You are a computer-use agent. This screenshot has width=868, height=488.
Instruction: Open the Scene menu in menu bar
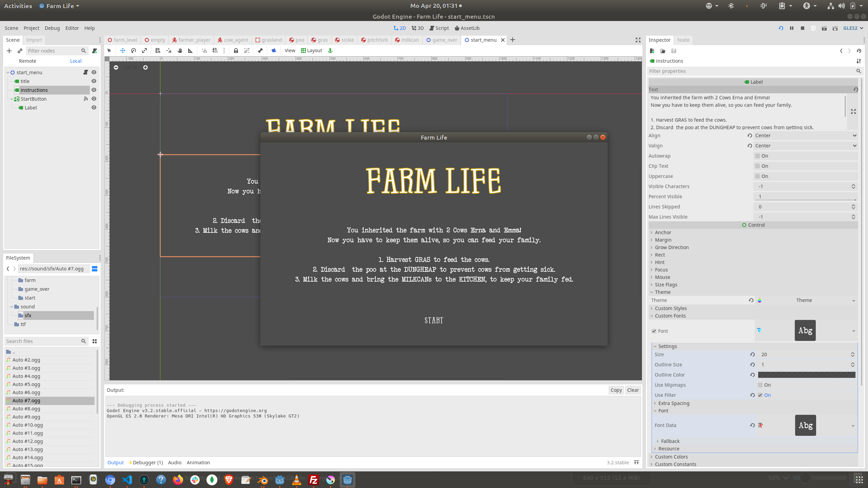click(11, 27)
